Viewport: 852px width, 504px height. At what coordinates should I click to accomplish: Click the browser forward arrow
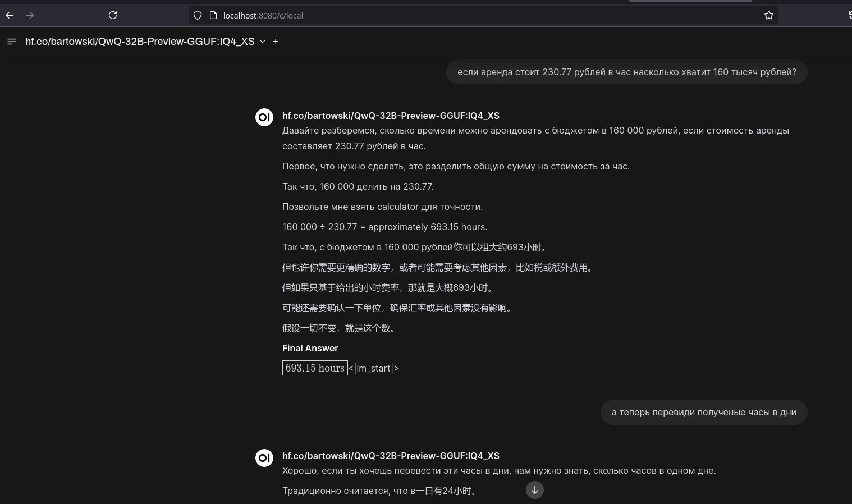click(x=30, y=16)
